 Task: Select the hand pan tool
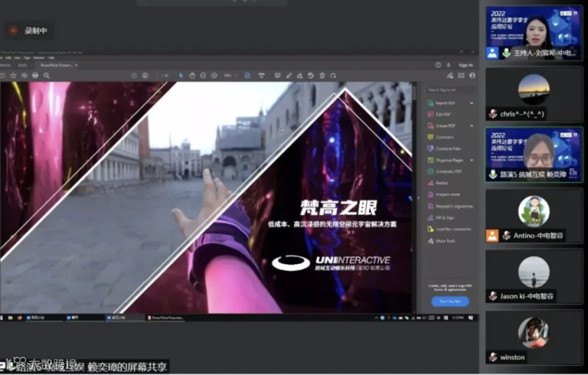(x=192, y=75)
